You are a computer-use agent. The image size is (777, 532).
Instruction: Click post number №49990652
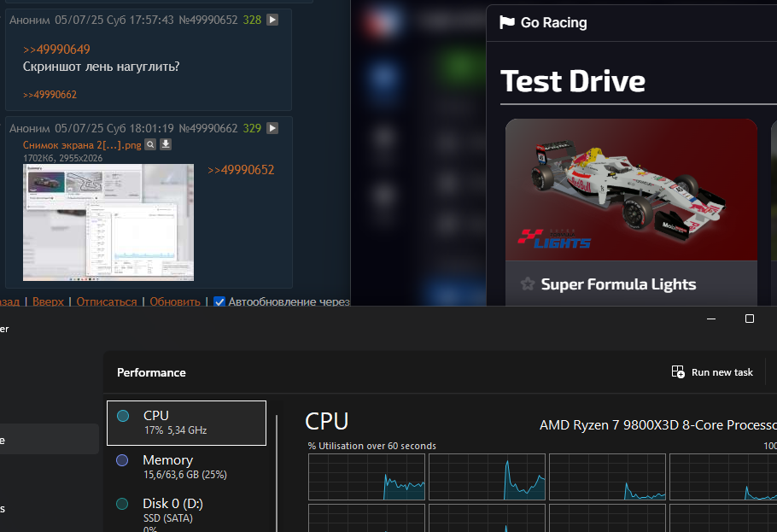coord(208,20)
